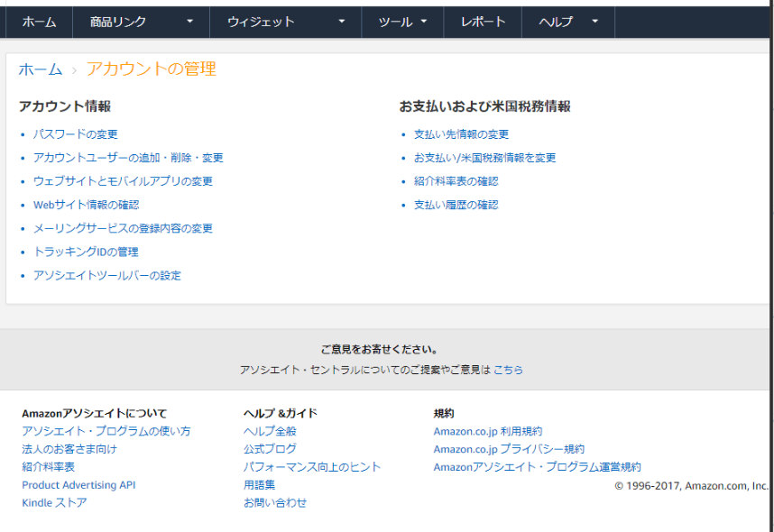Screen dimensions: 774x532
Task: Click the 規約 footer heading
Action: 444,414
